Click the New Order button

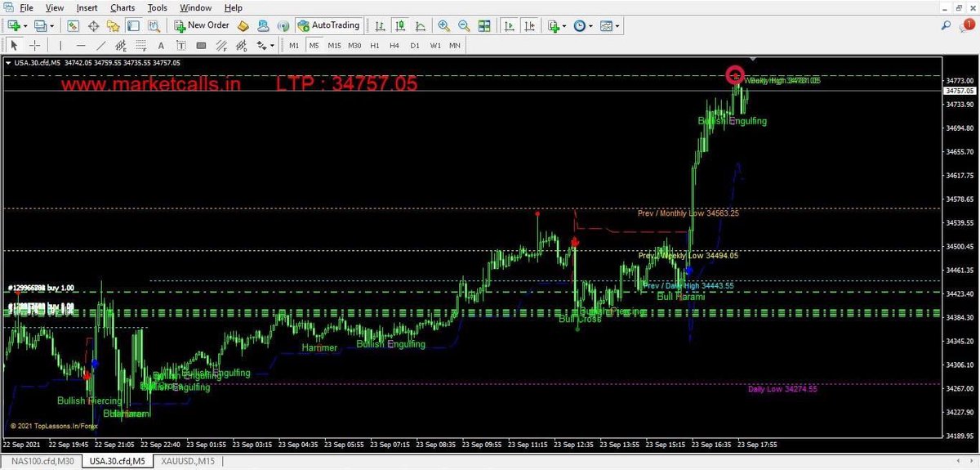(202, 25)
